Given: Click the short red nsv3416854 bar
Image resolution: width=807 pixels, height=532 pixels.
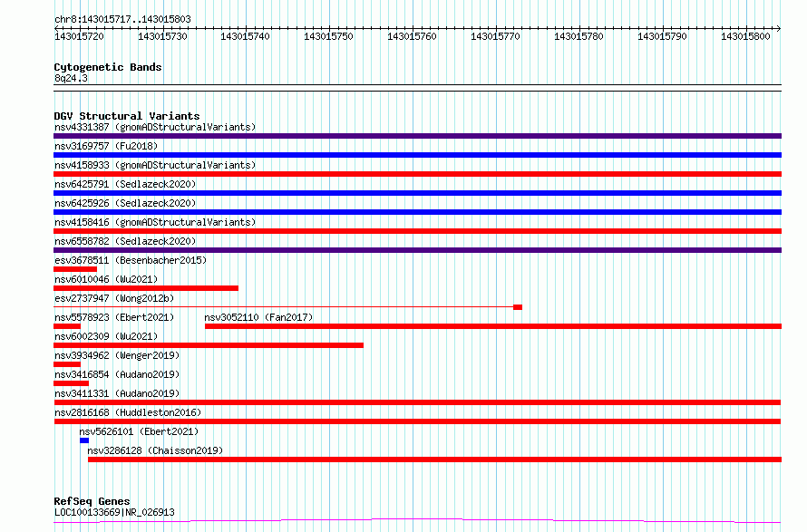Looking at the screenshot, I should 71,383.
